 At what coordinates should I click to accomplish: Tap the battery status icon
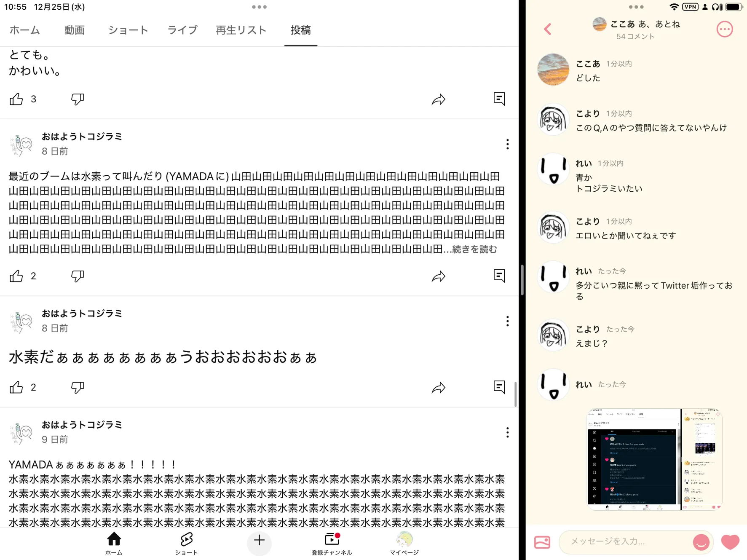tap(734, 7)
